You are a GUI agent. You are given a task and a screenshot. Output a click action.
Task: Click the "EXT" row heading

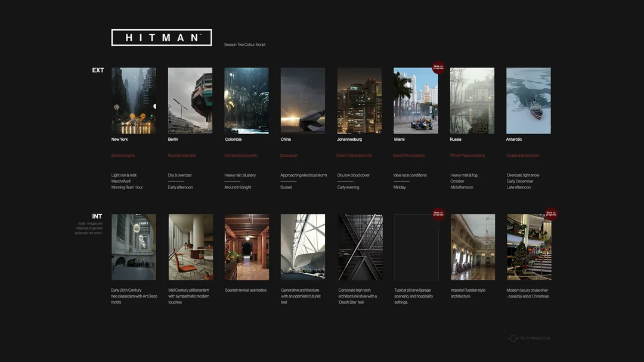pyautogui.click(x=98, y=70)
